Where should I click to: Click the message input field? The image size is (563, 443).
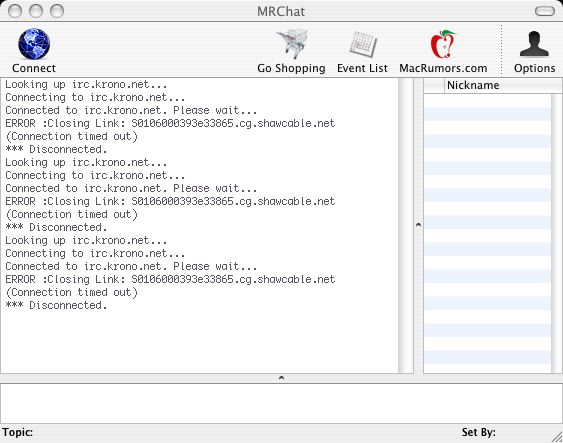(x=281, y=403)
